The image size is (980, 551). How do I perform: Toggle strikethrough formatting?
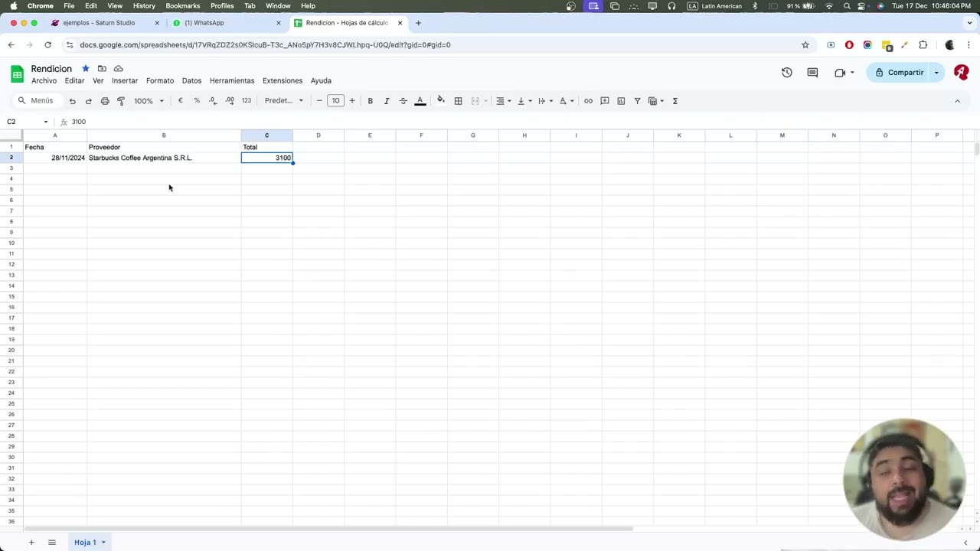coord(403,101)
